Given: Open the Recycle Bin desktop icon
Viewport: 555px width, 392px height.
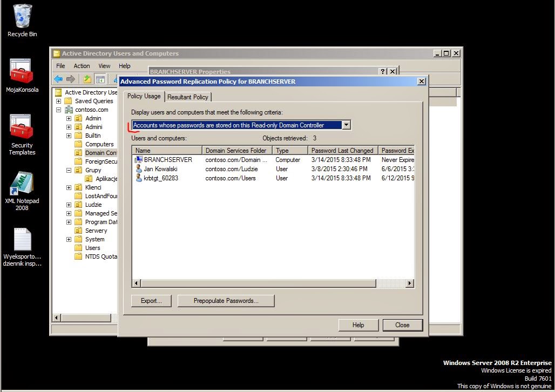Looking at the screenshot, I should tap(22, 17).
